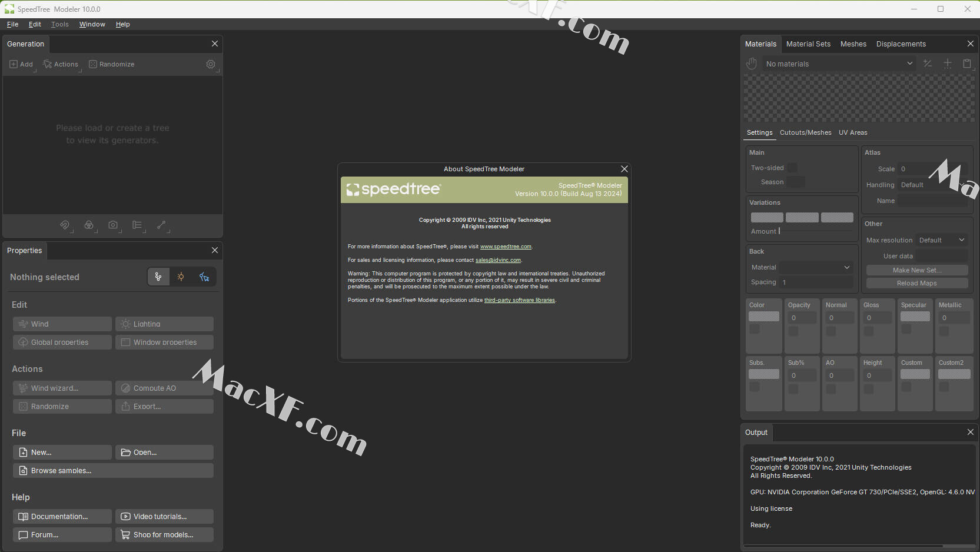Toggle the checkbox under Color map
This screenshot has height=552, width=980.
coord(755,329)
